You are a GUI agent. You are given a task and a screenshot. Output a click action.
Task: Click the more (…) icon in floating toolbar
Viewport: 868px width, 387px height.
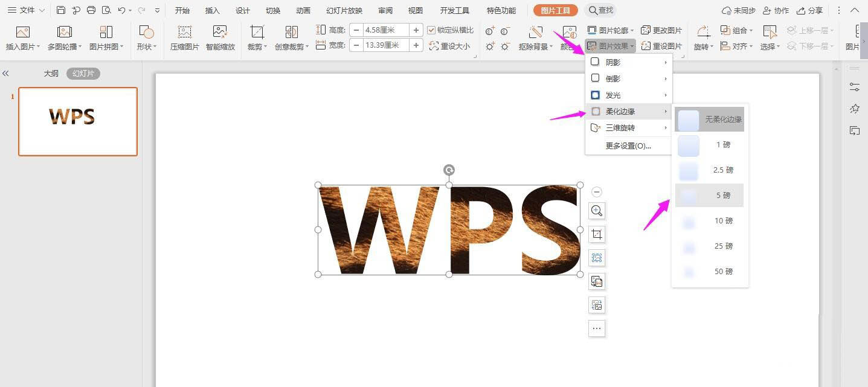(x=597, y=328)
